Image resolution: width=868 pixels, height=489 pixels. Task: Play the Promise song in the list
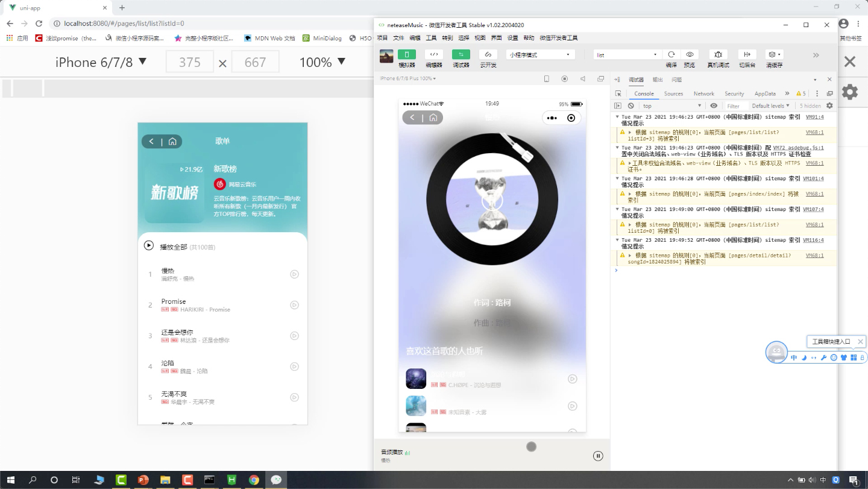coord(294,305)
